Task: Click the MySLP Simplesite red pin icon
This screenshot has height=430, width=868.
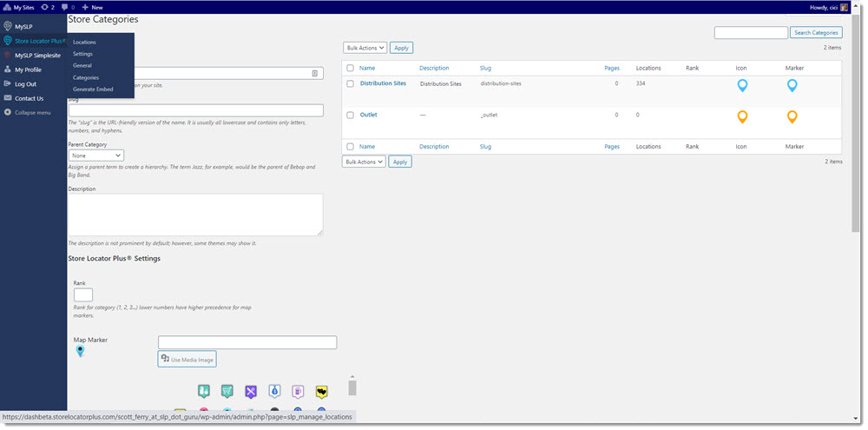Action: (8, 56)
